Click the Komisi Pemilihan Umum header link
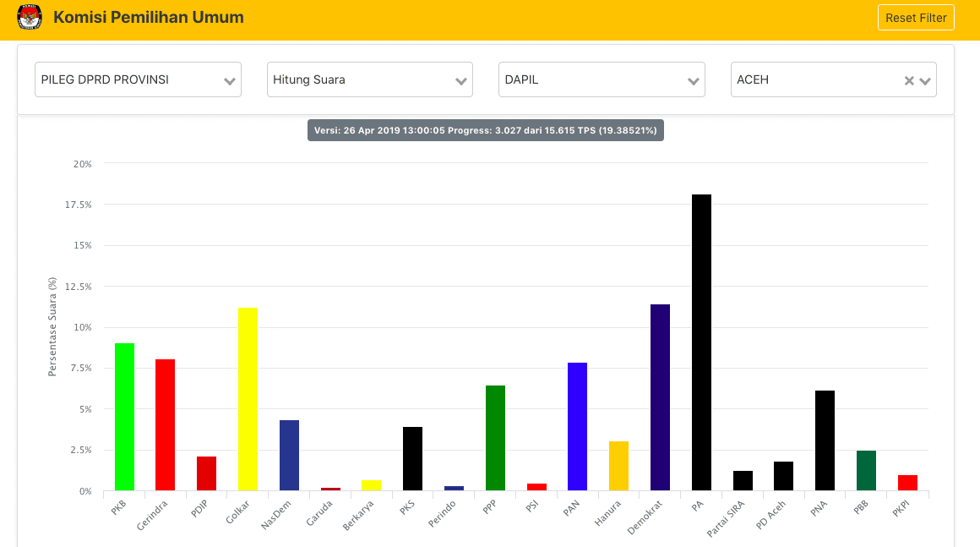This screenshot has width=980, height=547. (149, 17)
